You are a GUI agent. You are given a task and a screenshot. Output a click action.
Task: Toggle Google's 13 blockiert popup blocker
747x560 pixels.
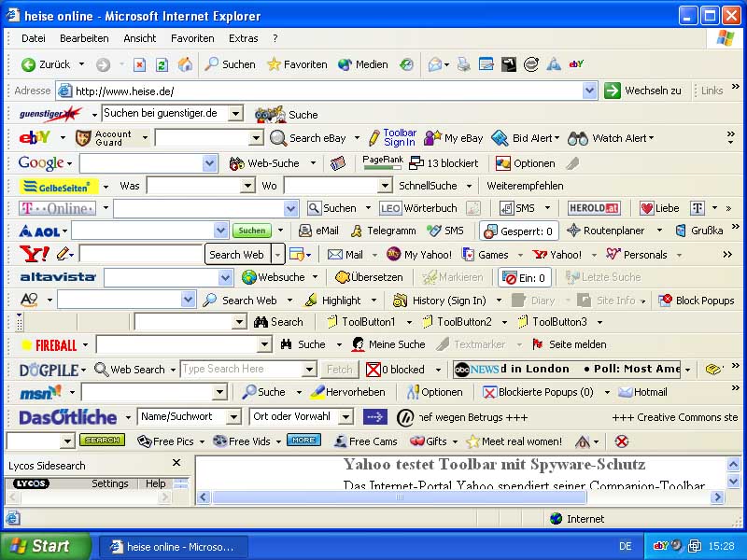coord(444,163)
